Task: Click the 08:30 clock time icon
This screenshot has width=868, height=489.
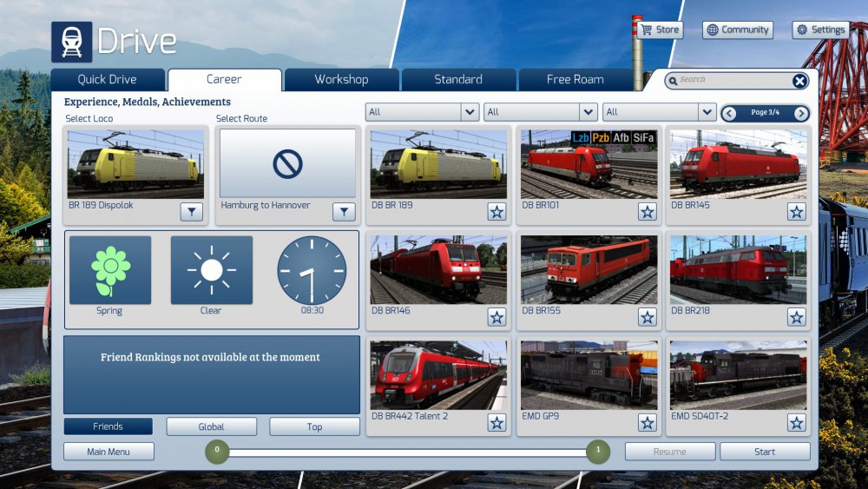Action: click(312, 270)
